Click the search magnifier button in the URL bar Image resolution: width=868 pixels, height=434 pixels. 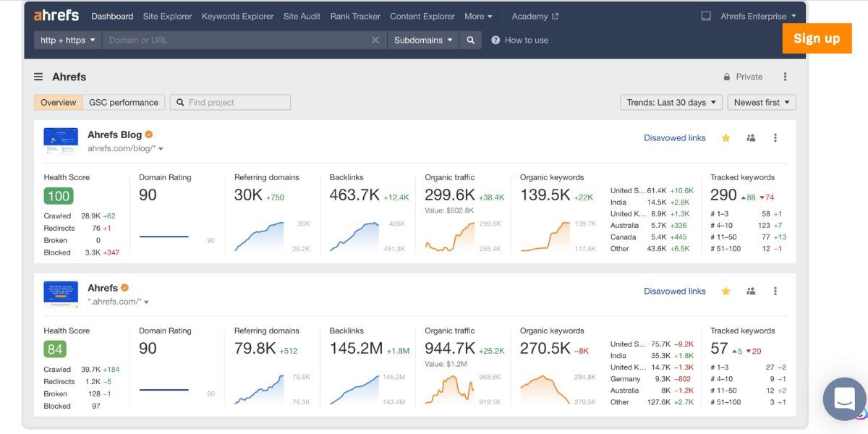point(470,41)
